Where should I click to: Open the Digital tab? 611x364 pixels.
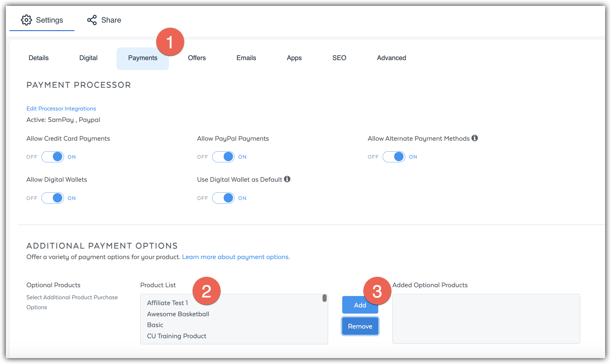88,58
